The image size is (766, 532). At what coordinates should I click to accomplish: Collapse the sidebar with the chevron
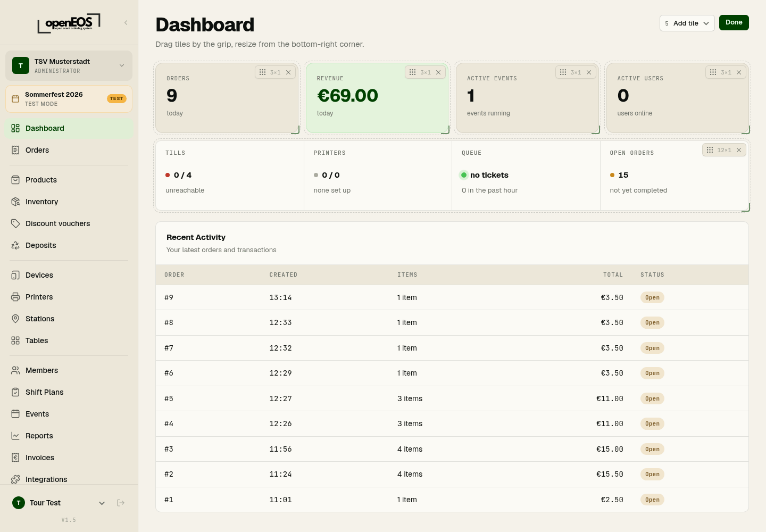126,22
